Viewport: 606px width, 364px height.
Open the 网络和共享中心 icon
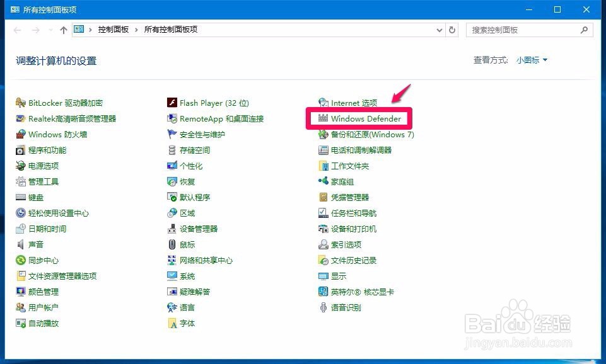172,260
